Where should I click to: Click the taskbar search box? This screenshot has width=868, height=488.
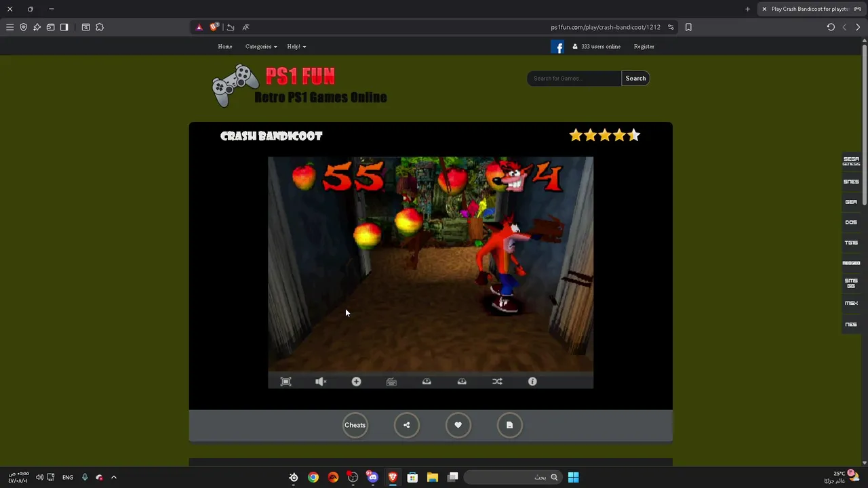point(513,477)
